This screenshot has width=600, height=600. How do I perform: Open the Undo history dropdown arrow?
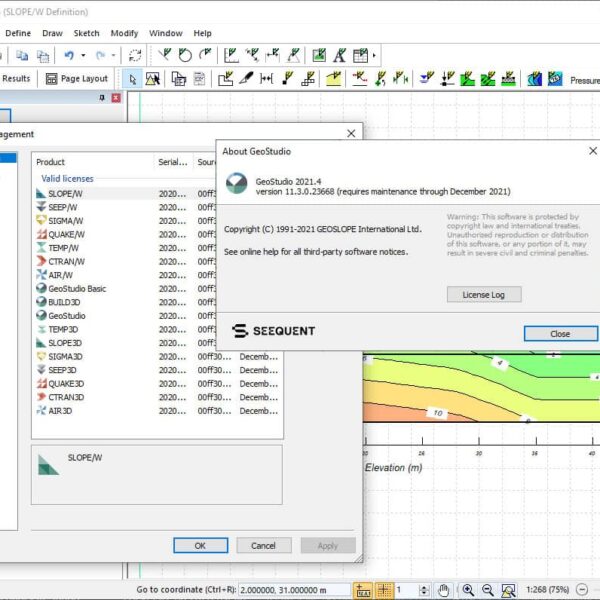coord(83,56)
